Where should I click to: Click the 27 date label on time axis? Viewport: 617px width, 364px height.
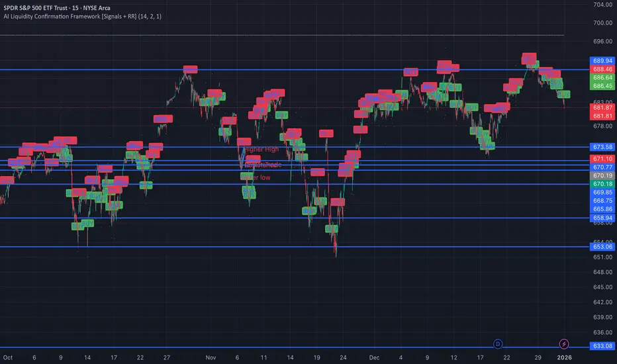[167, 357]
